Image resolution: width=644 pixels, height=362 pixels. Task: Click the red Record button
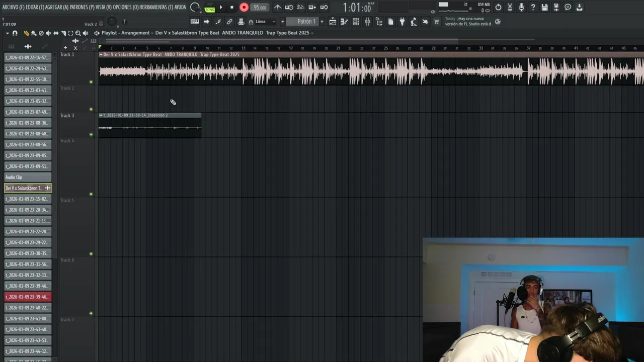[244, 7]
